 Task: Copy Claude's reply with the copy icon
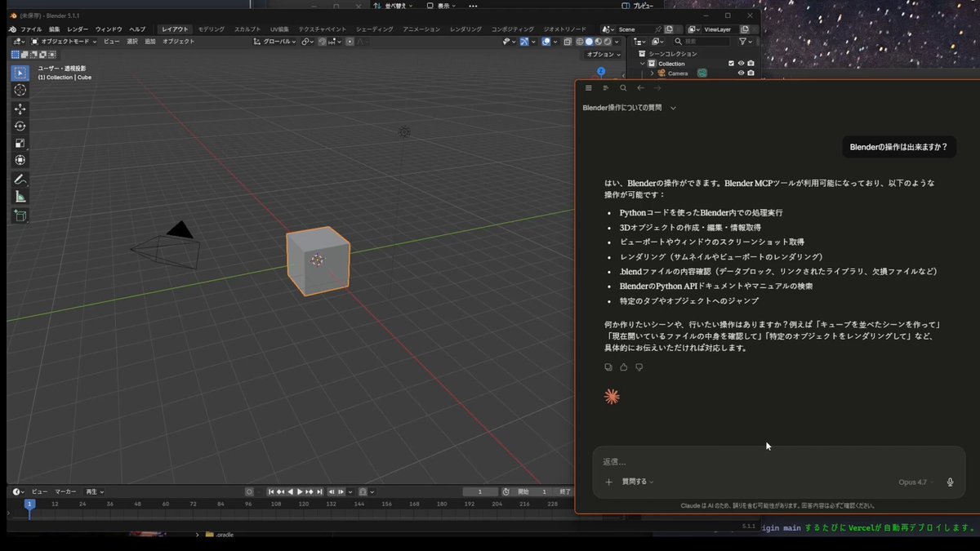pos(608,367)
